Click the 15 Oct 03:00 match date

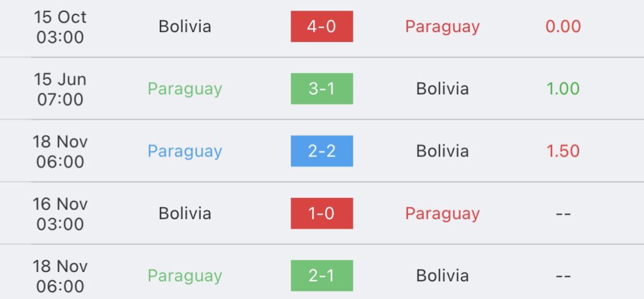[60, 27]
